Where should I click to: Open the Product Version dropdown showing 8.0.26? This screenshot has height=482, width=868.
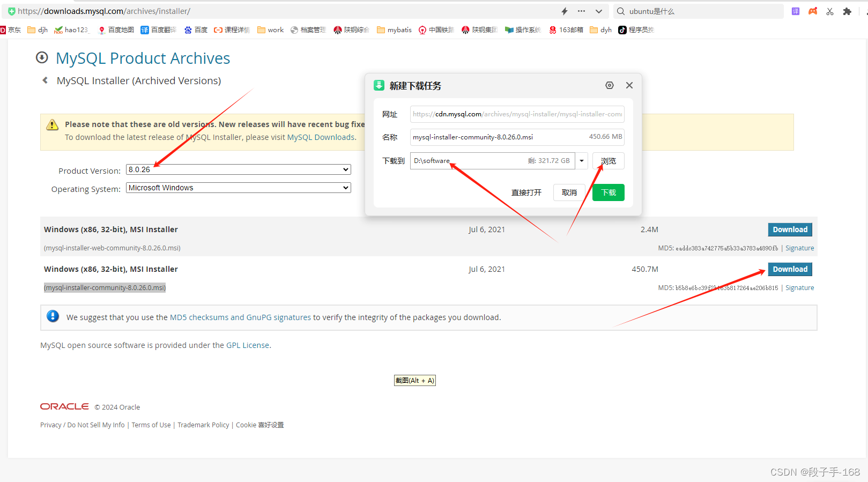[239, 169]
